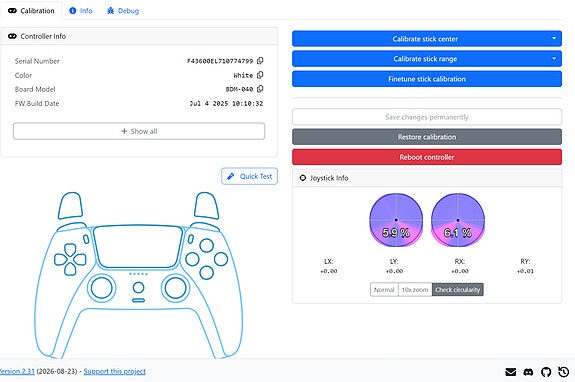Open the GitHub icon link
The width and height of the screenshot is (575, 382).
coord(546,372)
